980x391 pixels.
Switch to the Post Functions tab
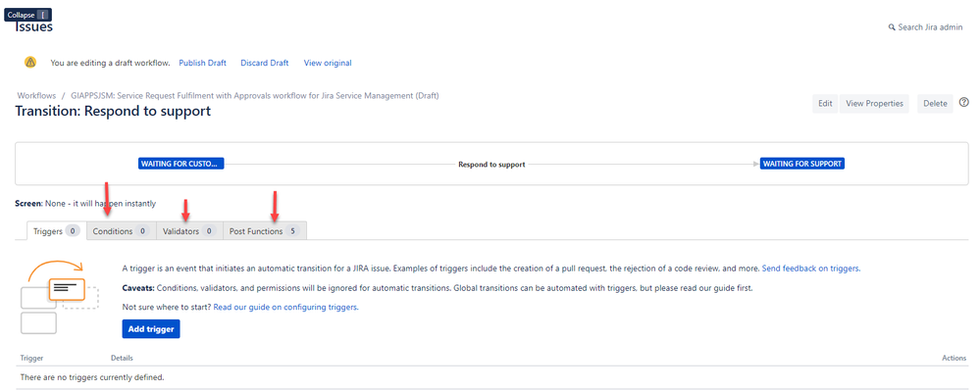(265, 231)
